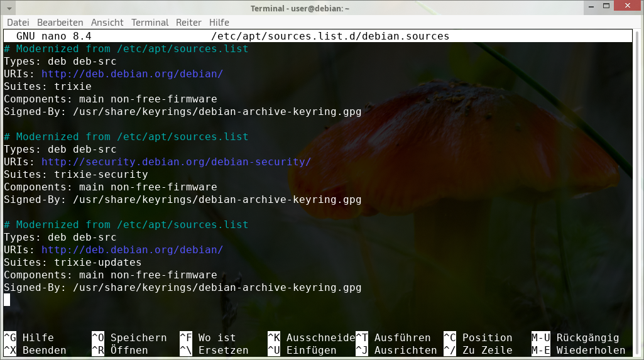Click the security.debian.org URI link
The height and width of the screenshot is (360, 644).
click(x=176, y=162)
